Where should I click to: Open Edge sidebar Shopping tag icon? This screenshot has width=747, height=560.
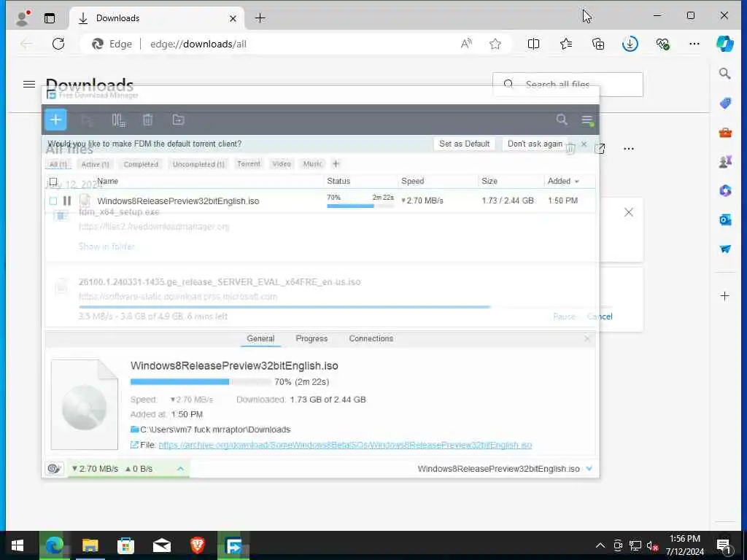point(725,104)
